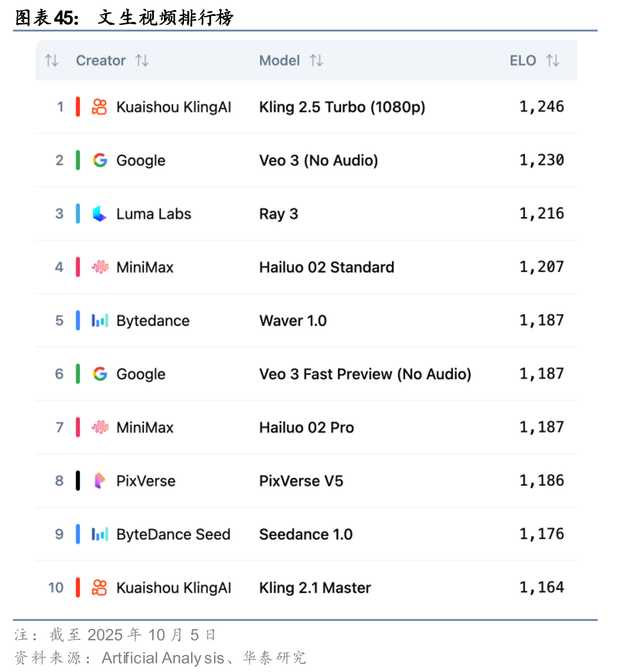
Task: Click the Kuaishou KlingAI logo in row 10
Action: coord(100,588)
